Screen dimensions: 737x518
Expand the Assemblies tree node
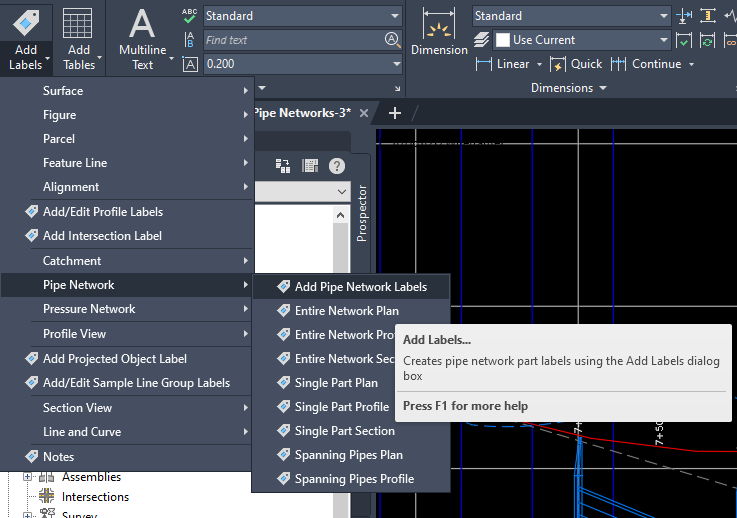27,477
